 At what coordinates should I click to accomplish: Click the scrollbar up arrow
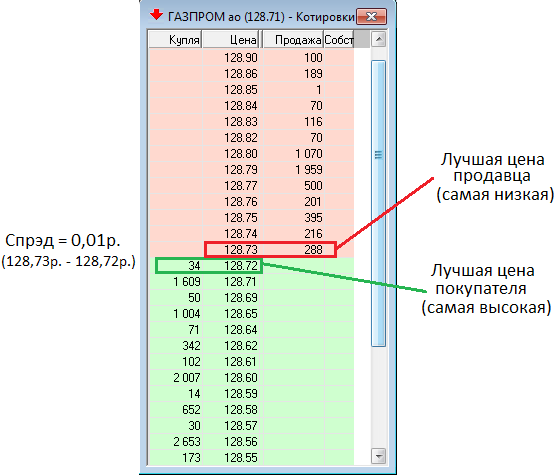coord(379,39)
